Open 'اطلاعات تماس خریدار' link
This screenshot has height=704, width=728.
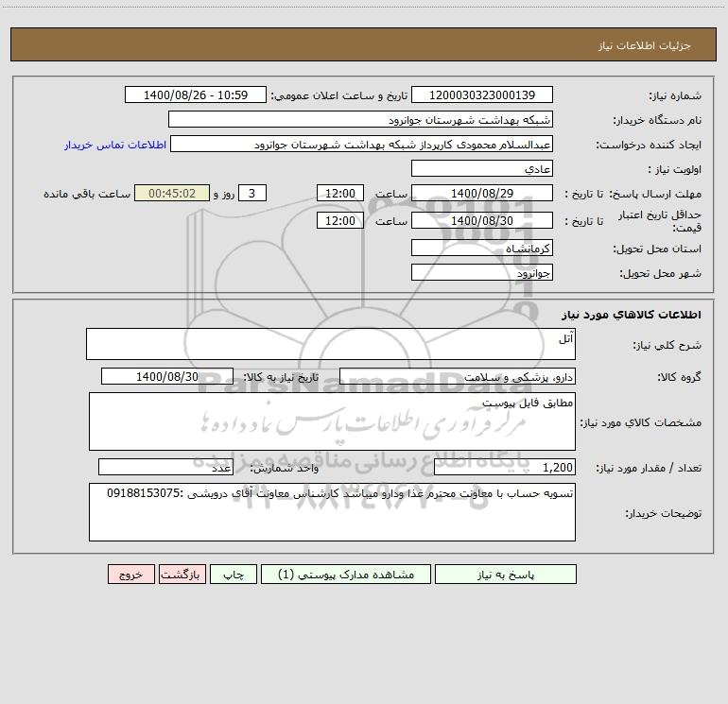[x=115, y=145]
